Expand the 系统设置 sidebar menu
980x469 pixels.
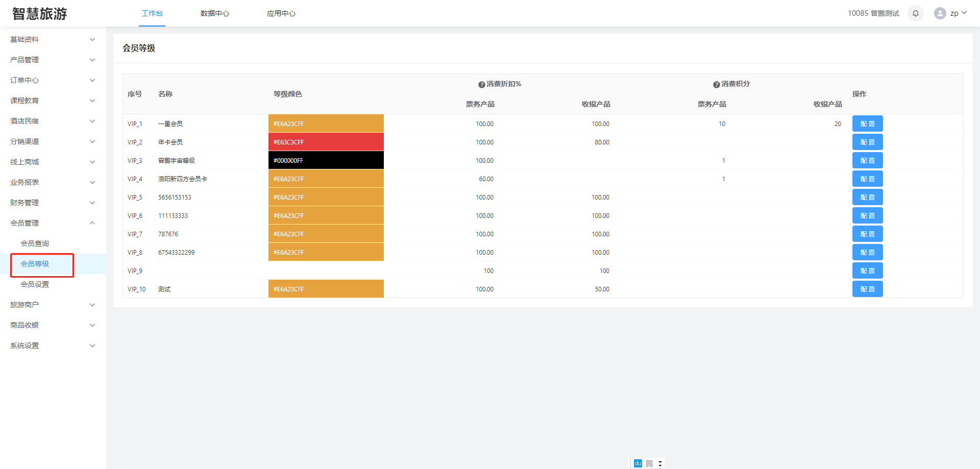(x=53, y=345)
